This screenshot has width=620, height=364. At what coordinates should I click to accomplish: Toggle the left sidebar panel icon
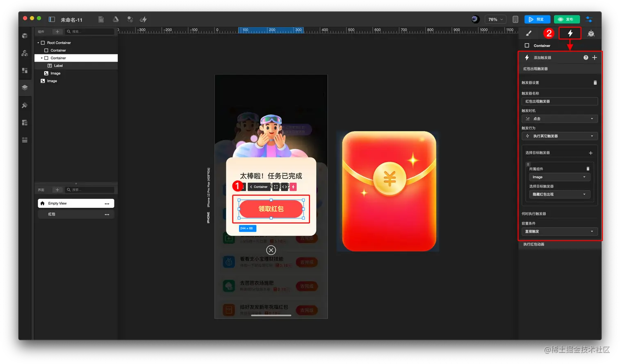[52, 19]
